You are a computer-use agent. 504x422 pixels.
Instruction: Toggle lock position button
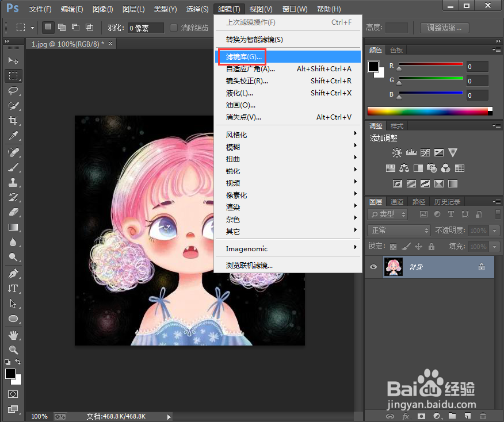click(418, 246)
